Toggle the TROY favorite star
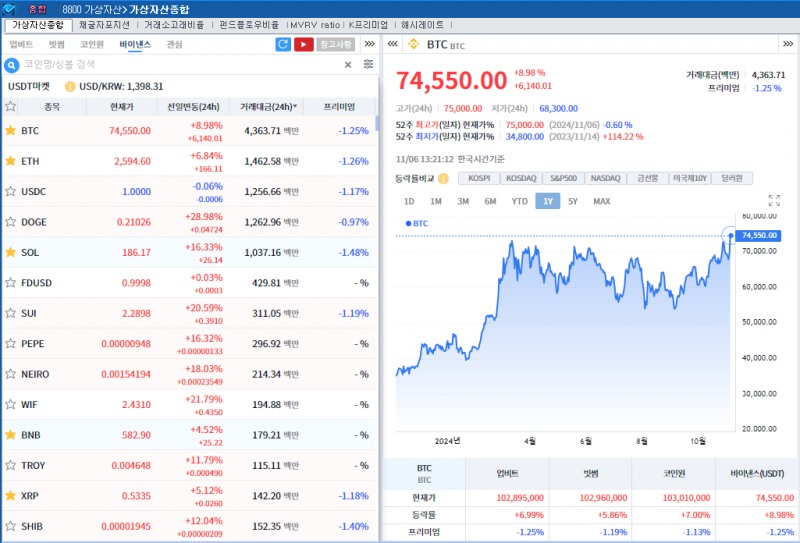Image resolution: width=800 pixels, height=543 pixels. (11, 465)
